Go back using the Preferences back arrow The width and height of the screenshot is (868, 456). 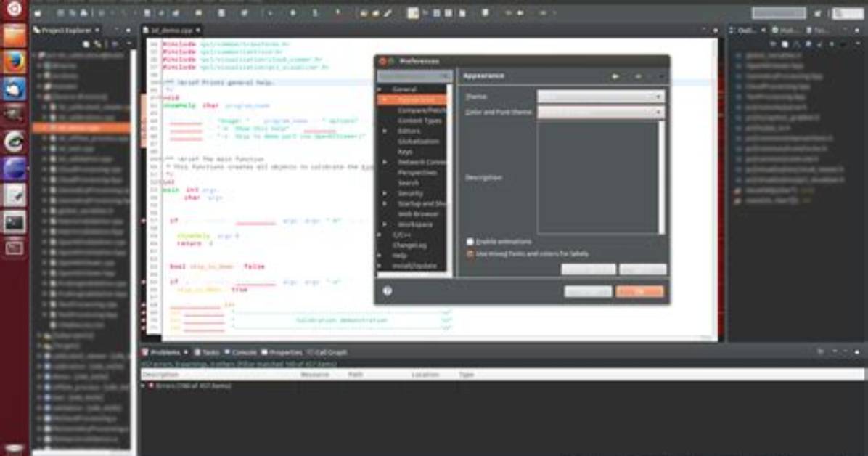pos(615,76)
